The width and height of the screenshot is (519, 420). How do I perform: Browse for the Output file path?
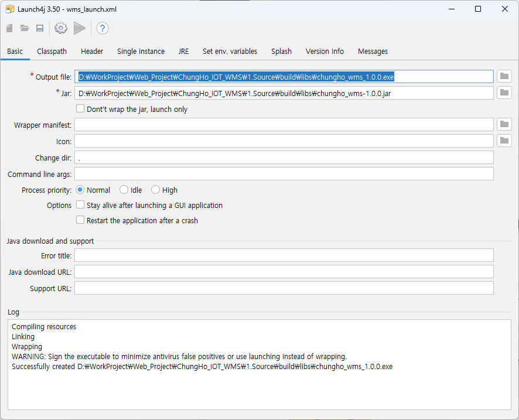[504, 76]
